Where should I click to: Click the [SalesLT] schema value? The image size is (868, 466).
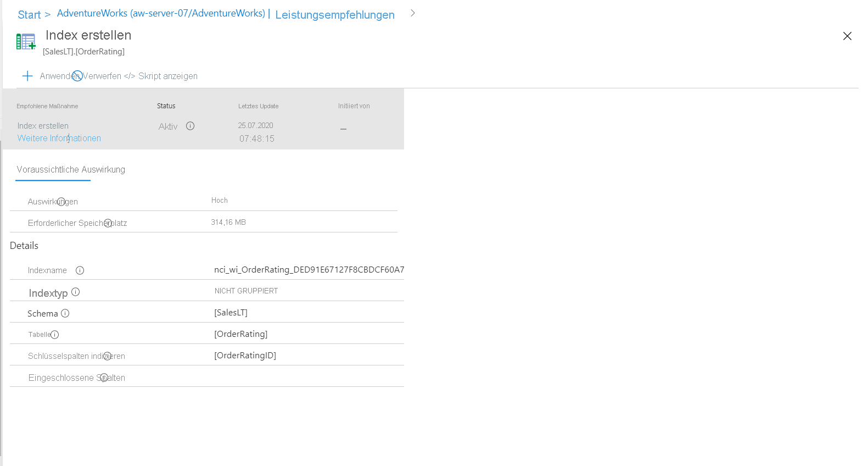tap(231, 312)
